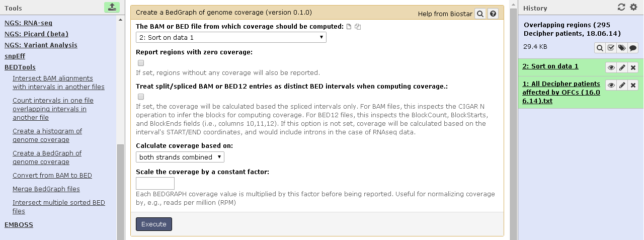Delete the 'All Decipher patients' dataset
Viewport: 644px width, 240px height.
(633, 85)
